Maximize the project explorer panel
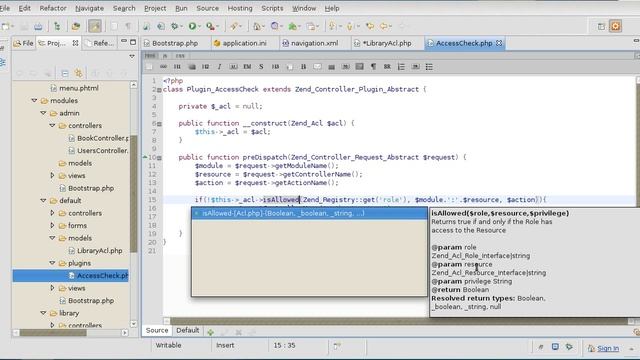640x360 pixels. tap(133, 42)
